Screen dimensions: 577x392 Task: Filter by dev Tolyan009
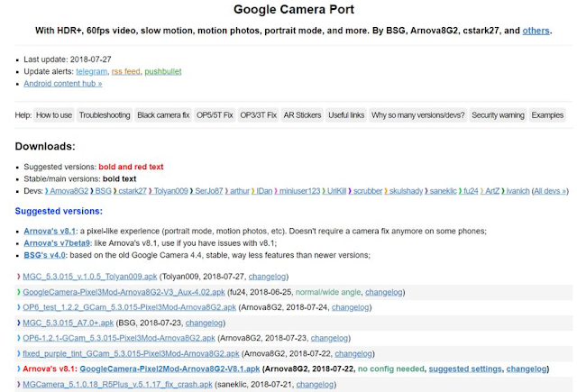click(170, 191)
